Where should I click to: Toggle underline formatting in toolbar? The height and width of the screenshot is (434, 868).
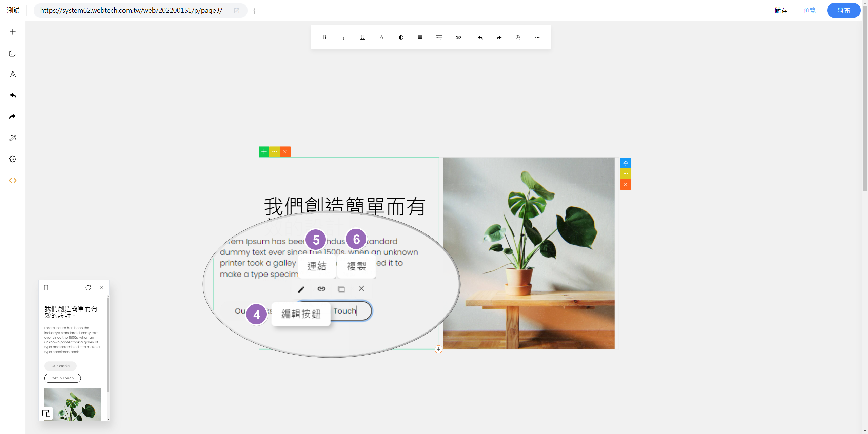click(x=362, y=37)
